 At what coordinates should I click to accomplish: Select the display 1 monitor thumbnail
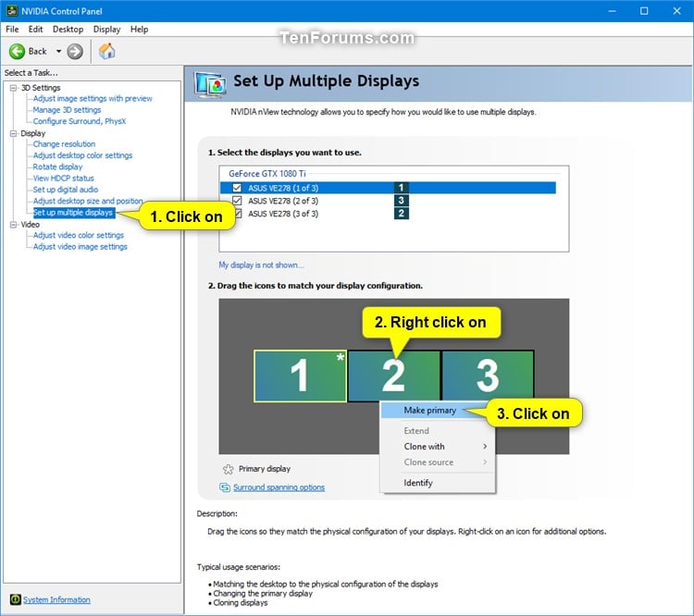pyautogui.click(x=300, y=376)
